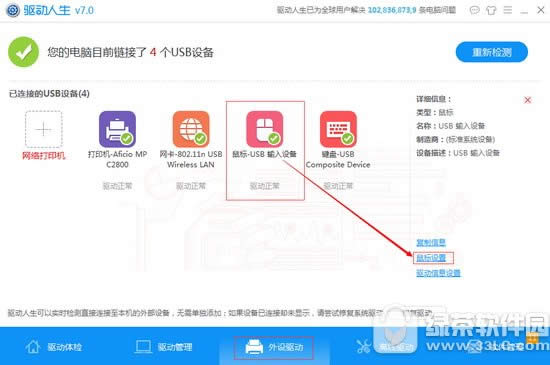This screenshot has height=365, width=550.
Task: Open the feedback chat bubble icon
Action: [474, 10]
